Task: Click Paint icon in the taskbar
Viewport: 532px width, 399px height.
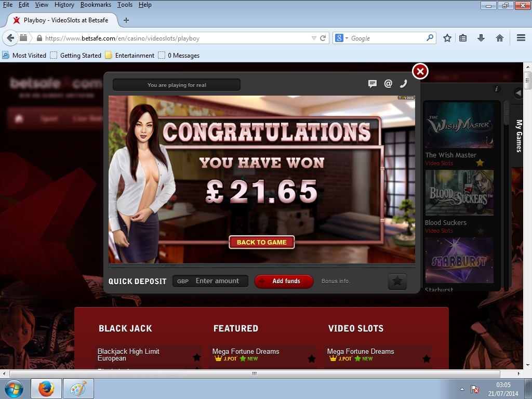Action: coord(78,389)
